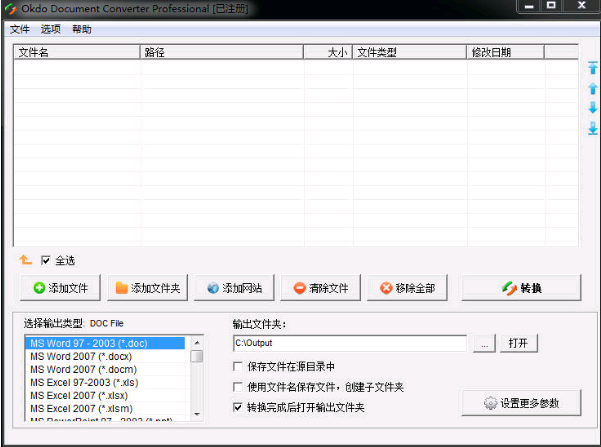
Task: Click the 移除全部 button
Action: pyautogui.click(x=407, y=288)
